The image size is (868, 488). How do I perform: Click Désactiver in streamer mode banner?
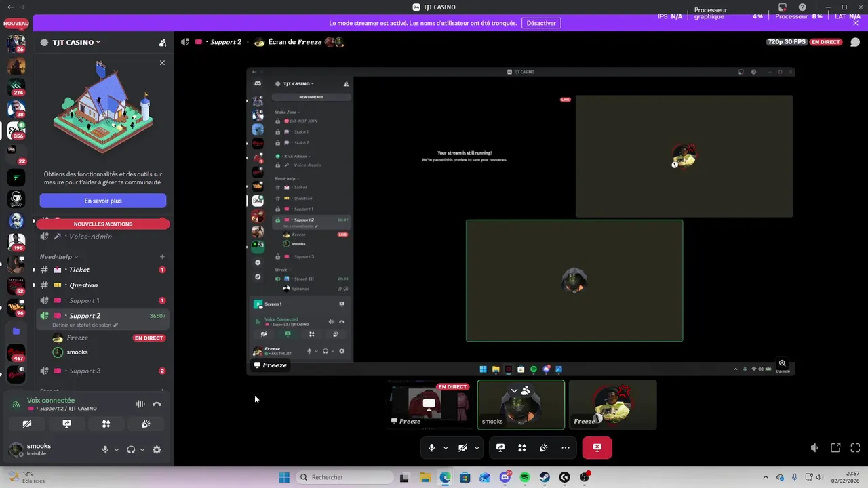(541, 23)
